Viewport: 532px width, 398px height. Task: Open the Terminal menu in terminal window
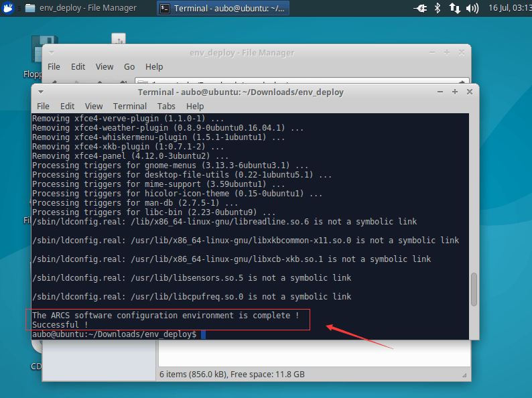click(x=129, y=107)
